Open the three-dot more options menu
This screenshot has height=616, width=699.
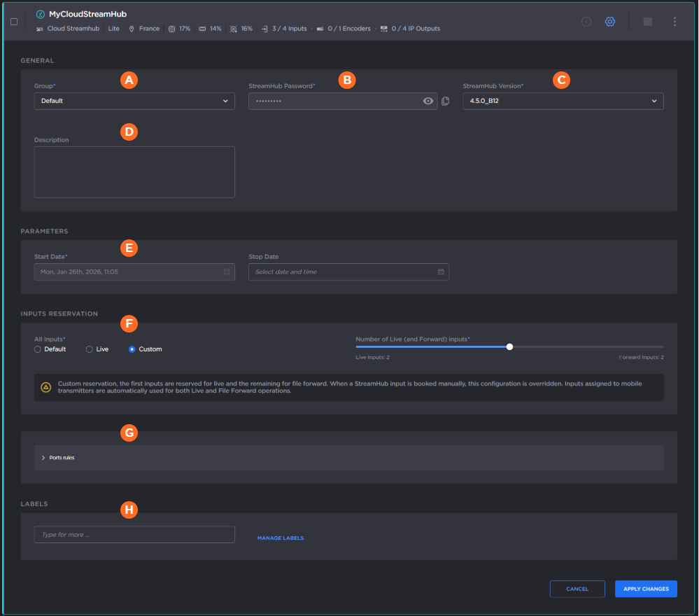[x=675, y=22]
